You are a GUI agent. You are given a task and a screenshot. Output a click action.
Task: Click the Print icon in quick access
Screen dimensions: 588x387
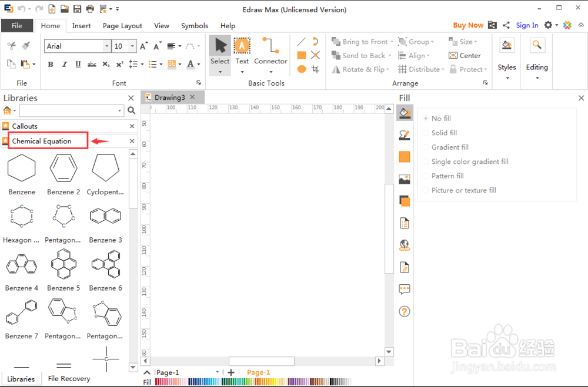(x=90, y=9)
